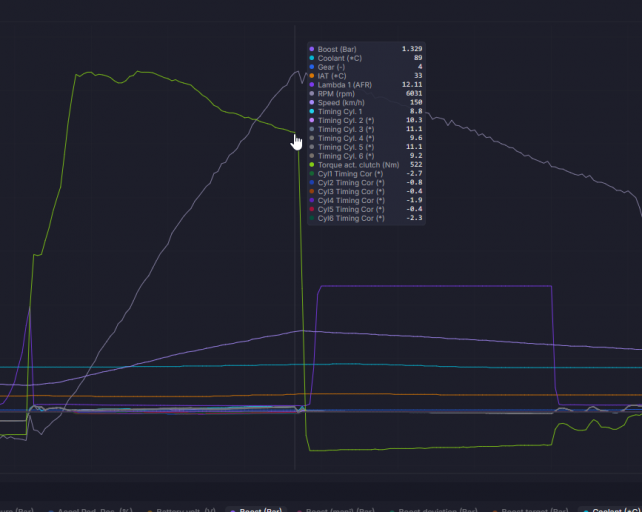Click the 'RPM (rpm)' tooltip label

click(x=336, y=94)
